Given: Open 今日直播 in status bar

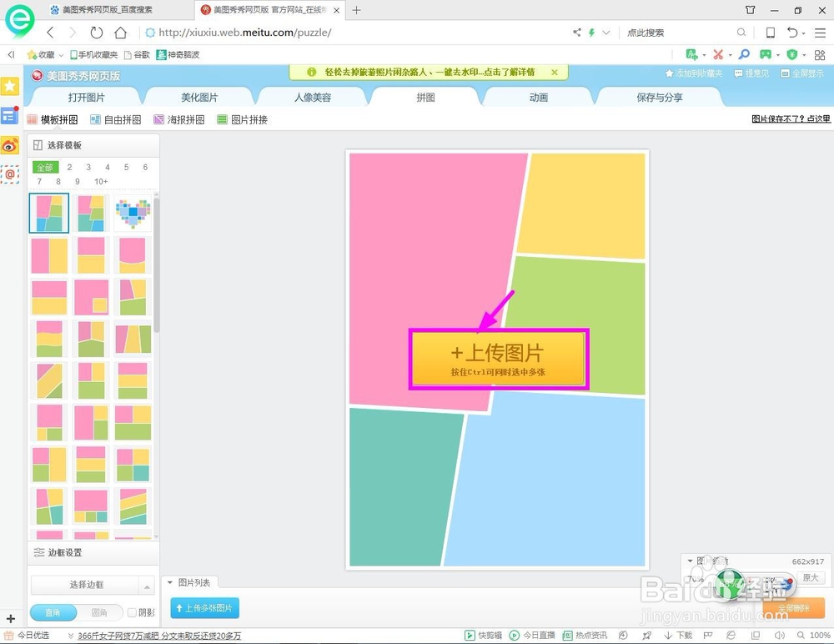Looking at the screenshot, I should point(532,635).
